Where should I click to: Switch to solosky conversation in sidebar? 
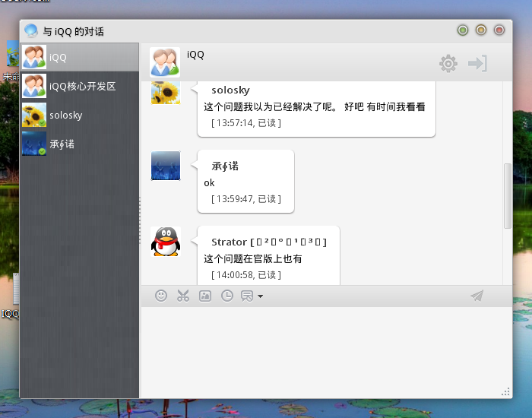[x=79, y=115]
